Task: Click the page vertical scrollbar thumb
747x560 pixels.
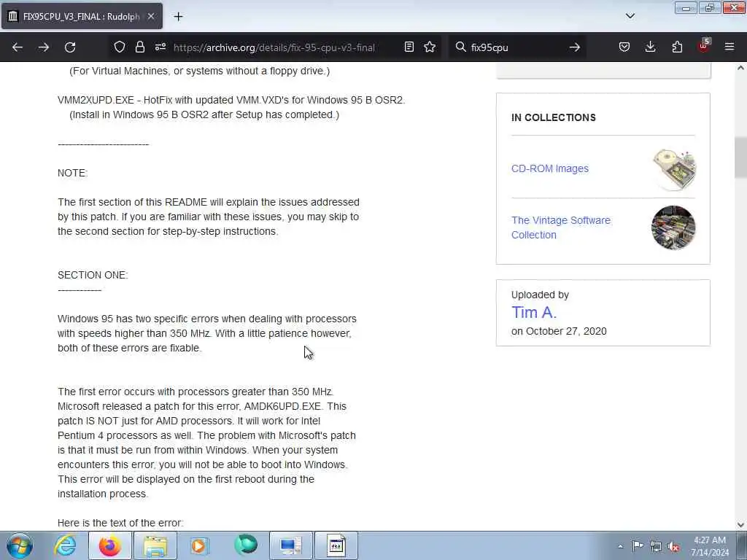Action: [x=740, y=156]
